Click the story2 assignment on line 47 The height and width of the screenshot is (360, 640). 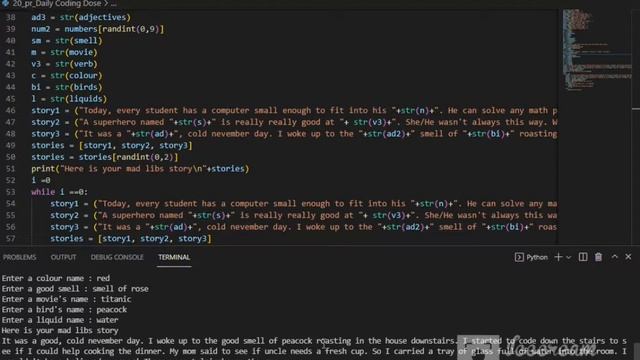(294, 122)
